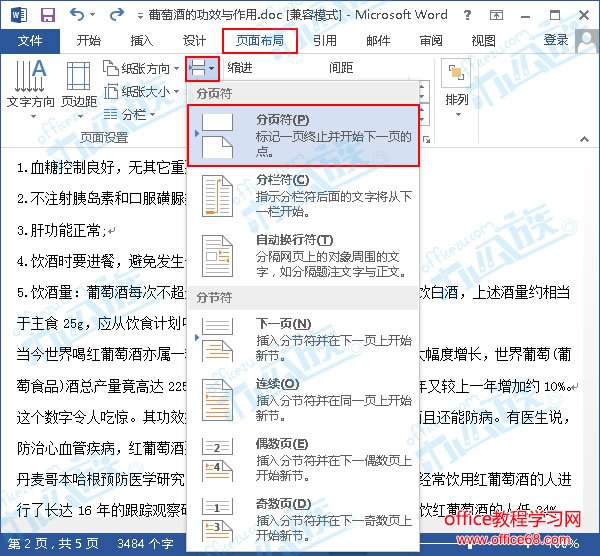Click the line starting 1.血糖控制良好
The image size is (600, 556).
[101, 168]
